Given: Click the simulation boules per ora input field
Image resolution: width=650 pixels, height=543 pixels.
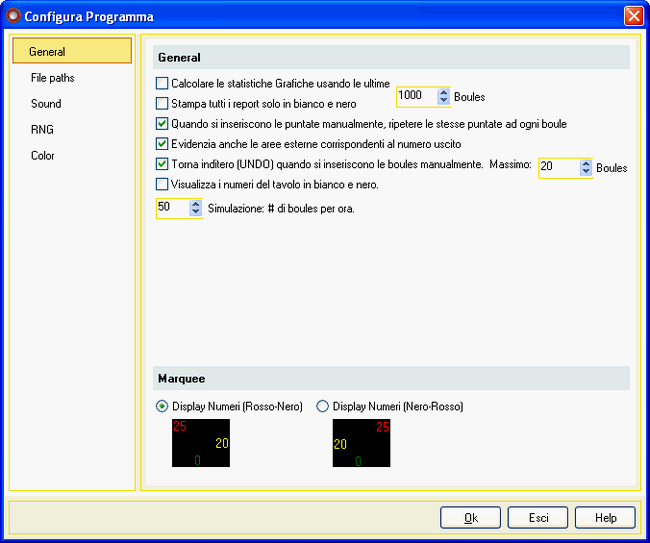Looking at the screenshot, I should (x=172, y=208).
